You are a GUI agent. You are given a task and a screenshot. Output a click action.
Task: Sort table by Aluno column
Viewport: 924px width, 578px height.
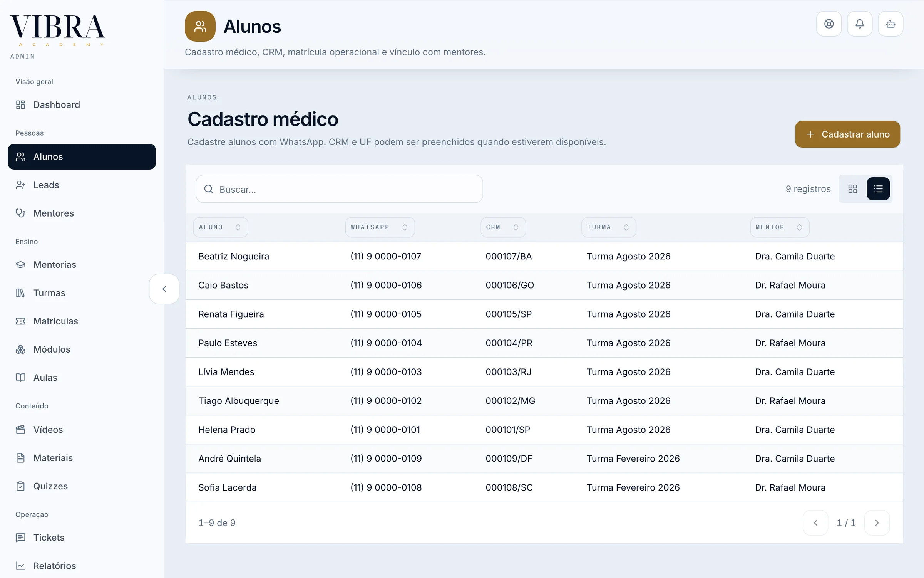(220, 227)
